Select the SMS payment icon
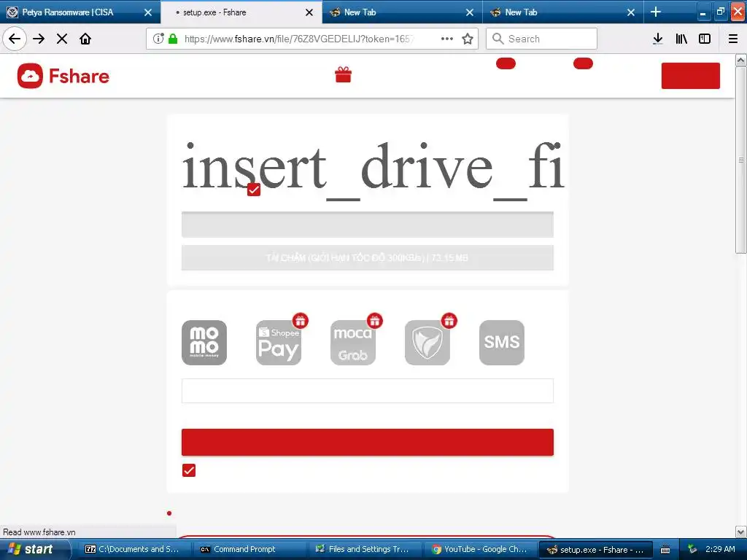 click(x=502, y=343)
